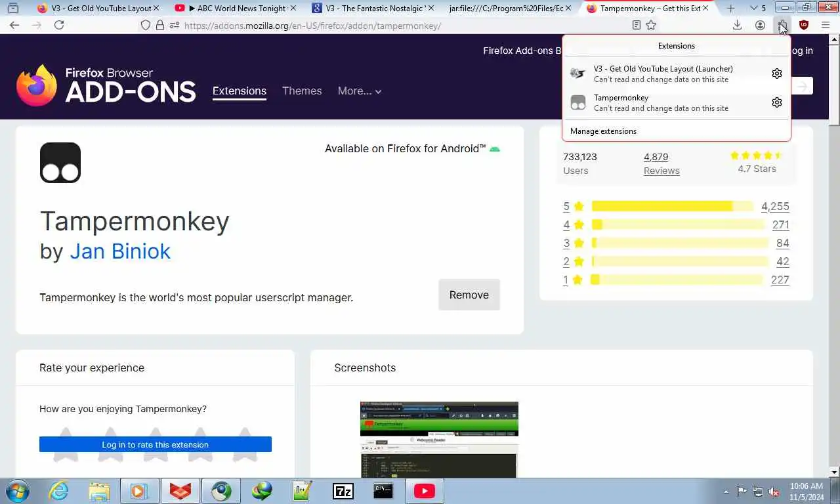Click the Remove button
The height and width of the screenshot is (504, 840).
point(469,295)
